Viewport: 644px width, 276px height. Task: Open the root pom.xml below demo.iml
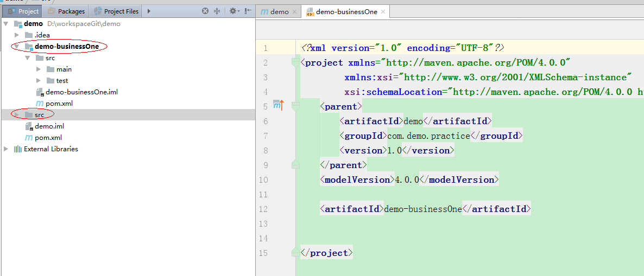[x=128, y=137]
